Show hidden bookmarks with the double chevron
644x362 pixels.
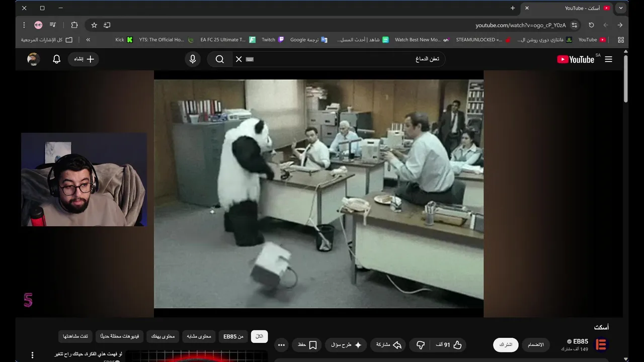click(88, 40)
